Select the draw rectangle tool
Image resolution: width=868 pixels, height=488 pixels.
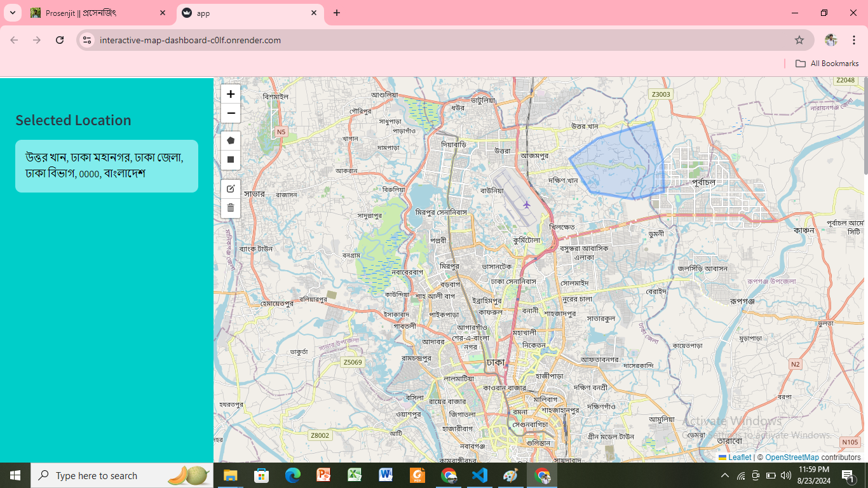231,159
